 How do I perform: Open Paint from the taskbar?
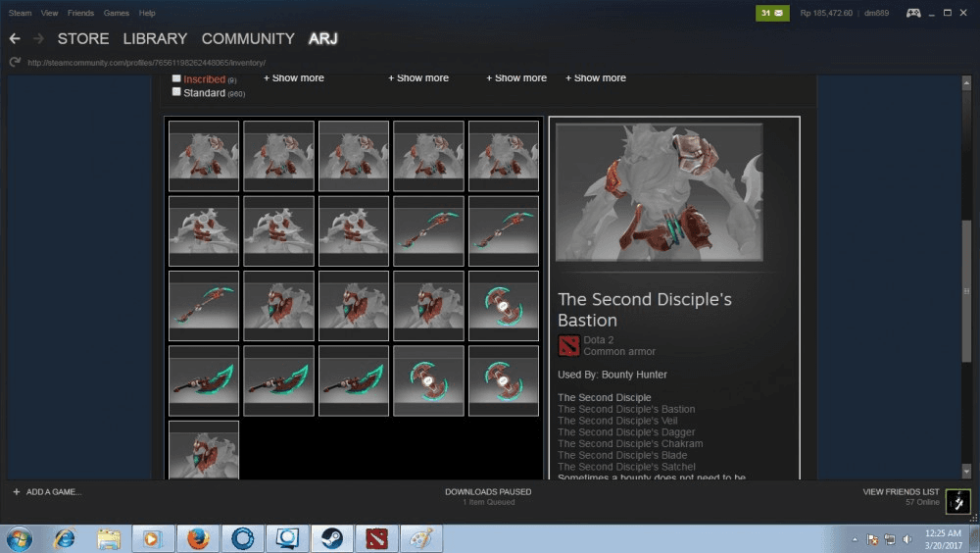[x=421, y=539]
